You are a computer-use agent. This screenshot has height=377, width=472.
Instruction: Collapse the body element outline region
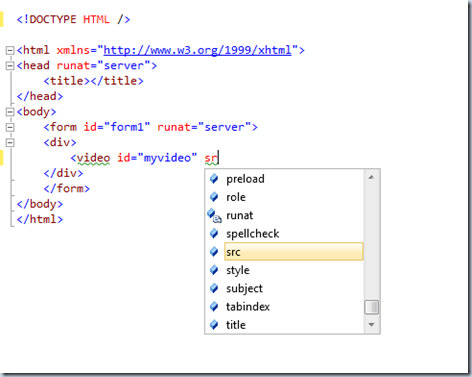10,112
